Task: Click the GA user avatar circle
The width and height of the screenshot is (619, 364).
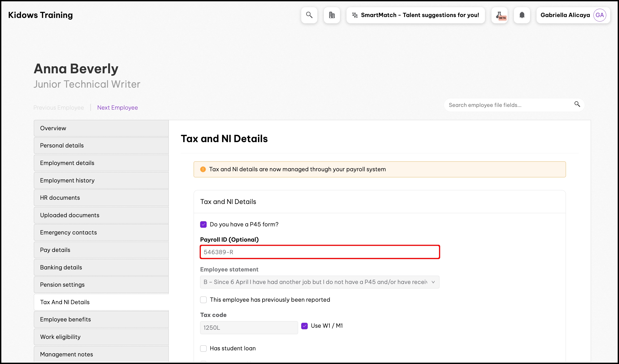Action: 599,15
